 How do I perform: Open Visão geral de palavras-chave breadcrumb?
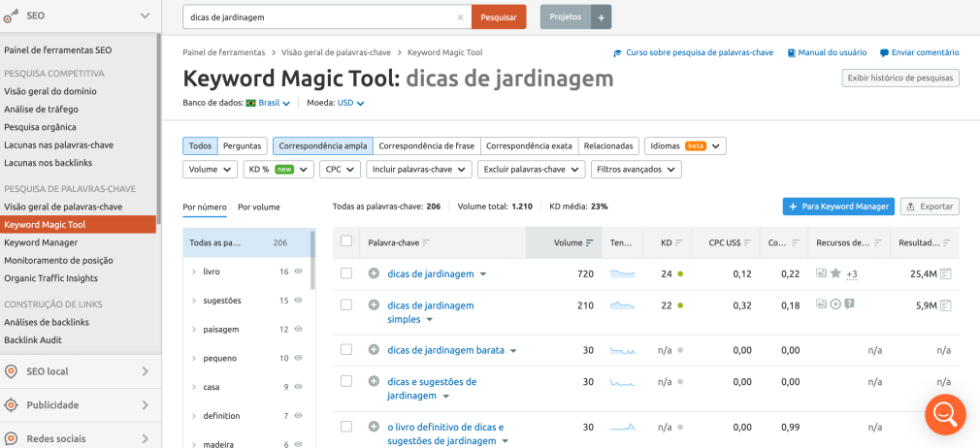(339, 53)
